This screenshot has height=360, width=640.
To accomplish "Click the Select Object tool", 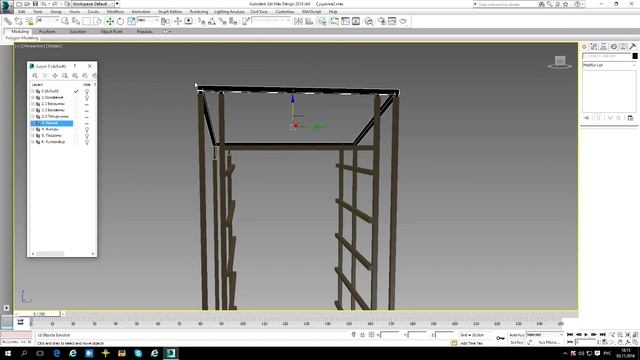I will pos(65,21).
